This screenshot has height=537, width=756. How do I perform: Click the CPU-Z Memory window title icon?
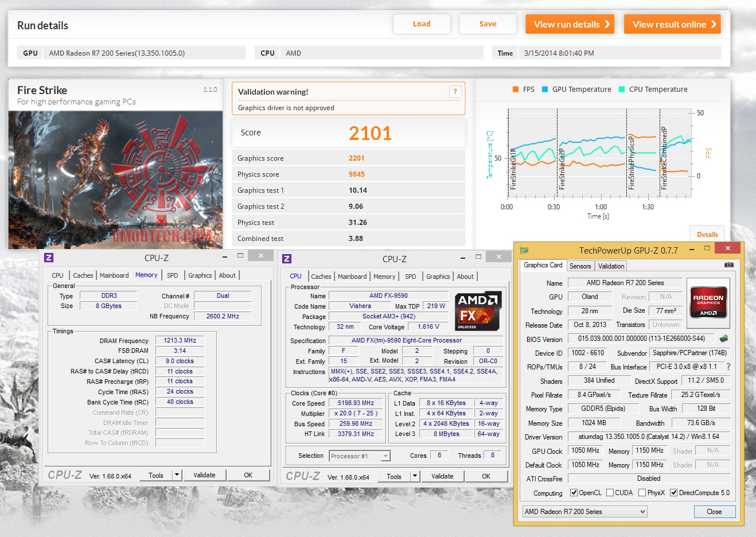(49, 258)
